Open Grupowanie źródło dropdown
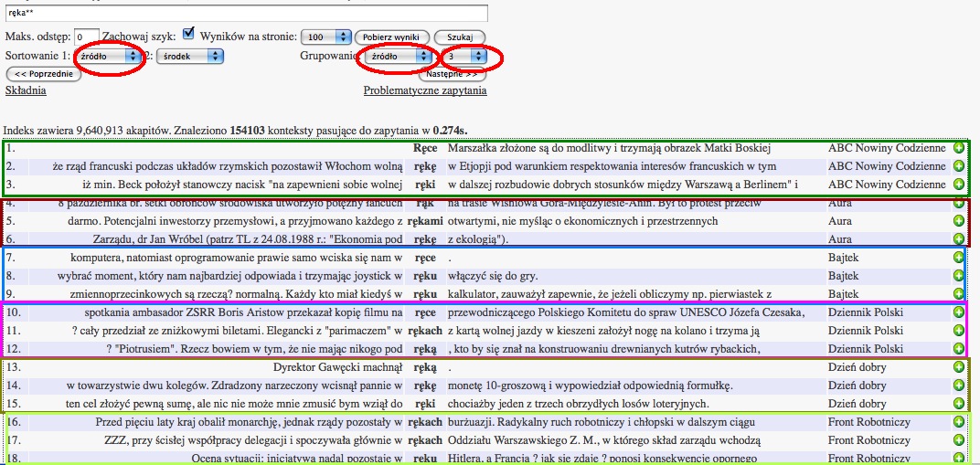980x465 pixels. (397, 57)
